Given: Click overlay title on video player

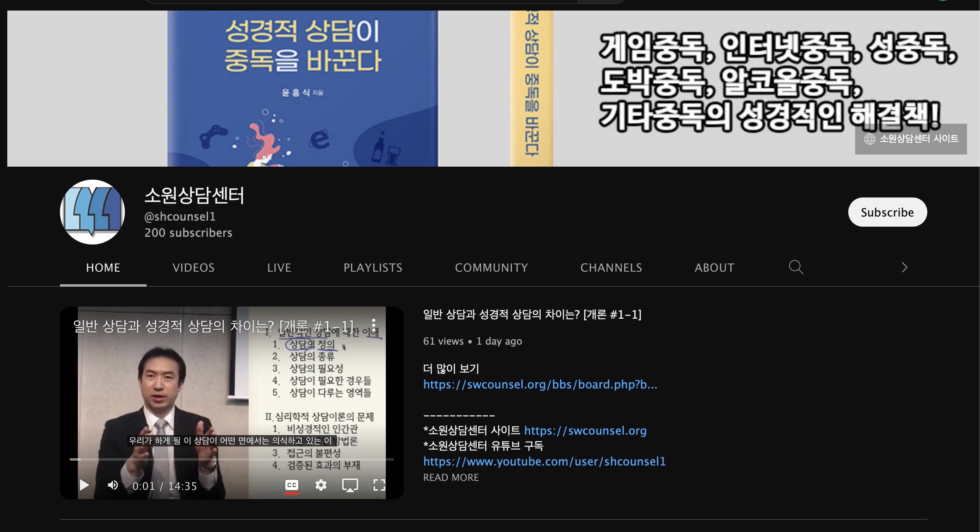Looking at the screenshot, I should tap(214, 326).
